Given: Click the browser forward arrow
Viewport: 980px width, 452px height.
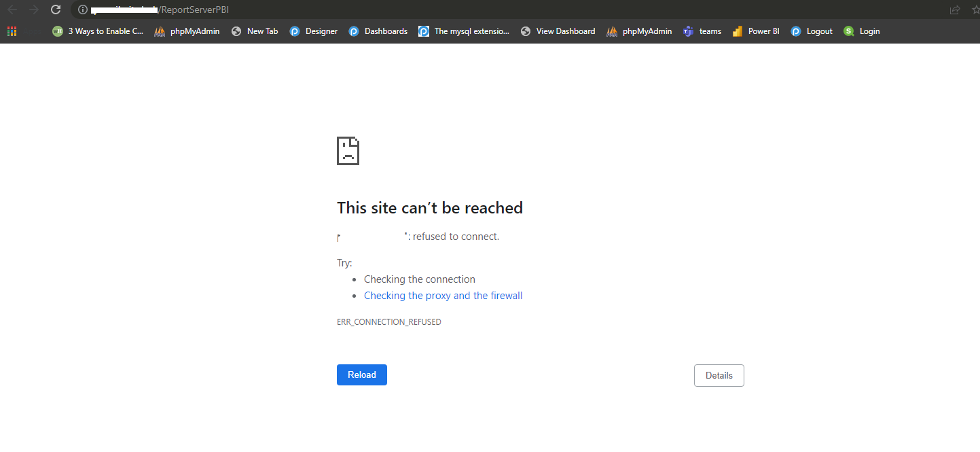Looking at the screenshot, I should point(34,10).
